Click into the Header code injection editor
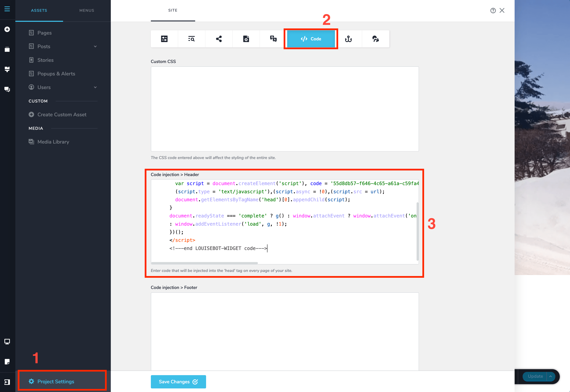570x392 pixels. [285, 222]
